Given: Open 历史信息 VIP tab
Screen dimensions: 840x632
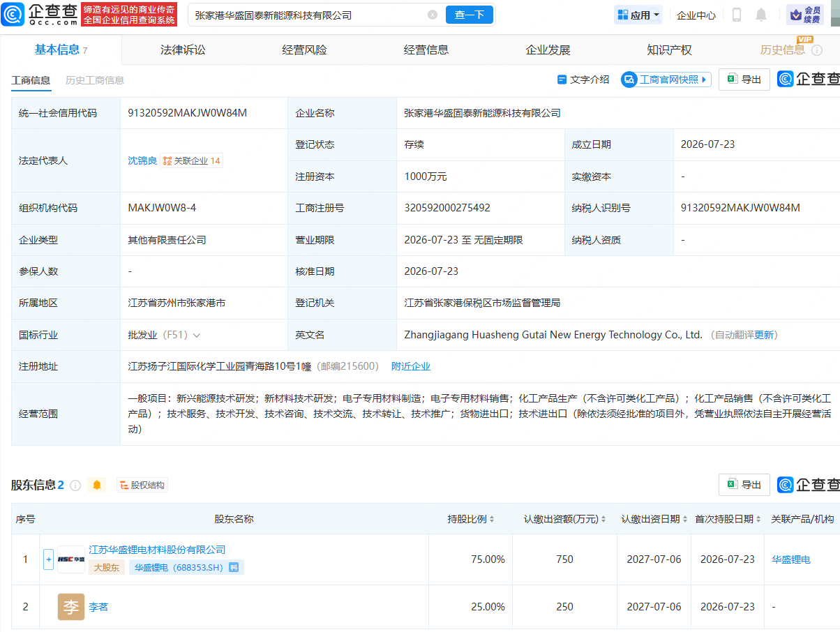Looking at the screenshot, I should tap(782, 50).
